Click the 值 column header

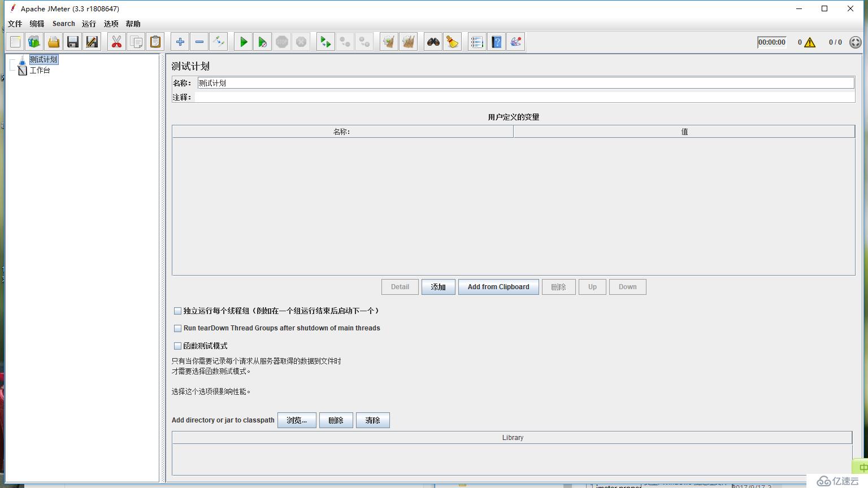click(x=684, y=132)
